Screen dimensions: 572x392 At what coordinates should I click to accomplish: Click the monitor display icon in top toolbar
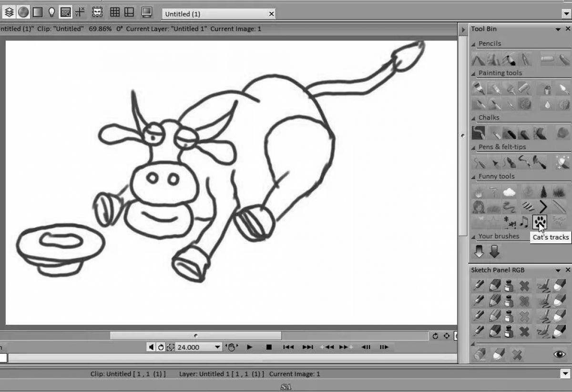tap(147, 12)
